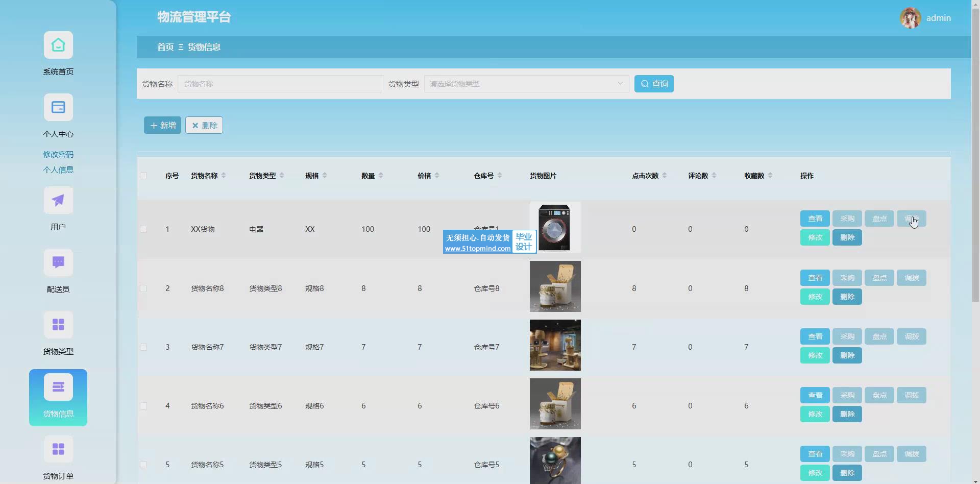Open the 系统首页 home icon in sidebar
Screen dimensions: 980x484
(x=58, y=45)
